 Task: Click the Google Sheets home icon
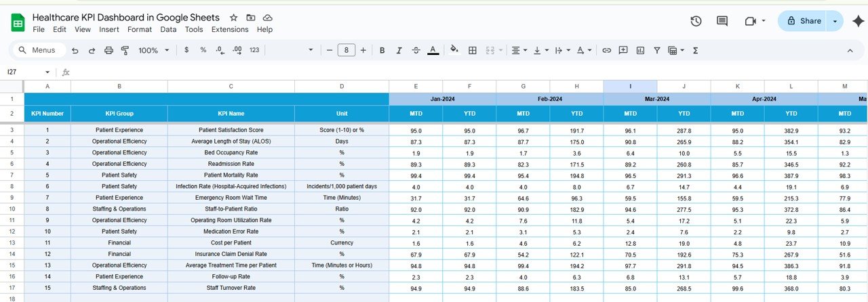tap(18, 23)
